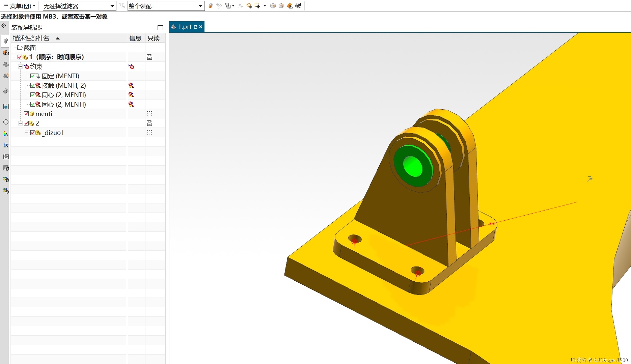Open the dropdown arrow beside the filter list icon
The image size is (631, 364).
click(x=233, y=6)
